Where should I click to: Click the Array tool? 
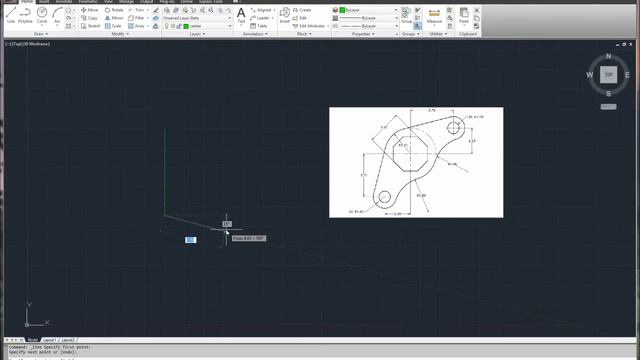click(136, 26)
